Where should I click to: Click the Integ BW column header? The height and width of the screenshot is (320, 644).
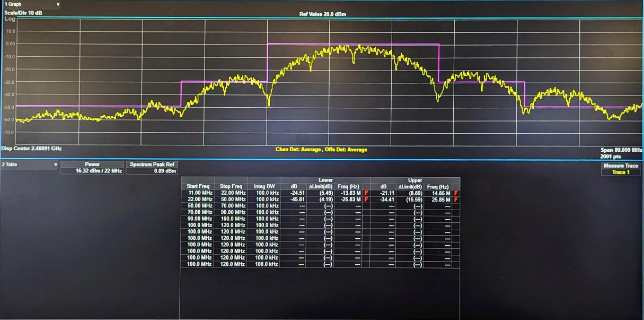pos(263,186)
